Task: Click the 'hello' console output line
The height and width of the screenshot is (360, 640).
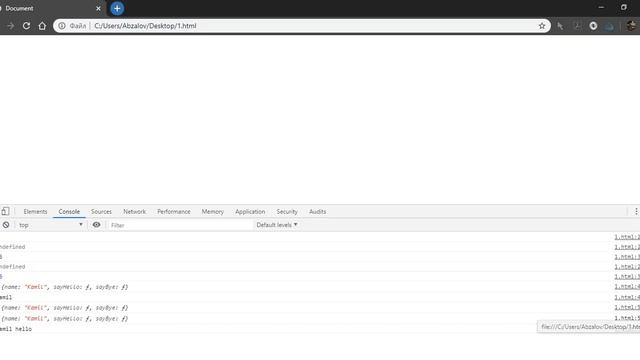Action: (x=16, y=329)
